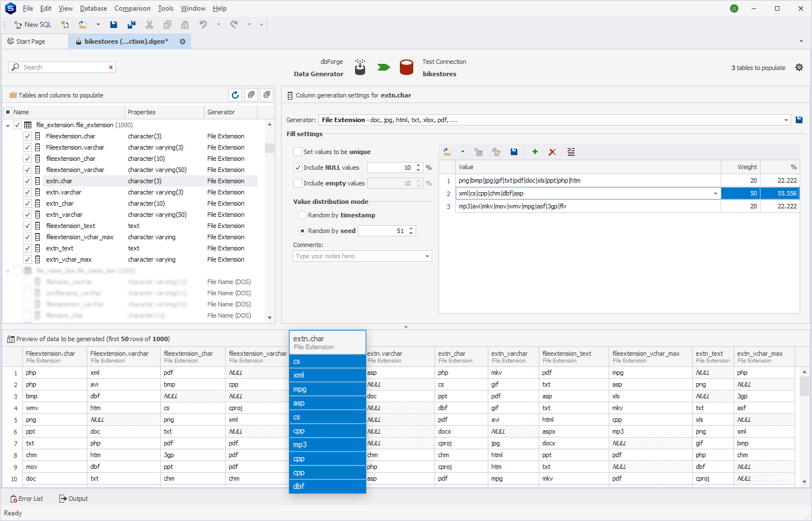Open the Output panel
812x521 pixels.
coord(74,499)
